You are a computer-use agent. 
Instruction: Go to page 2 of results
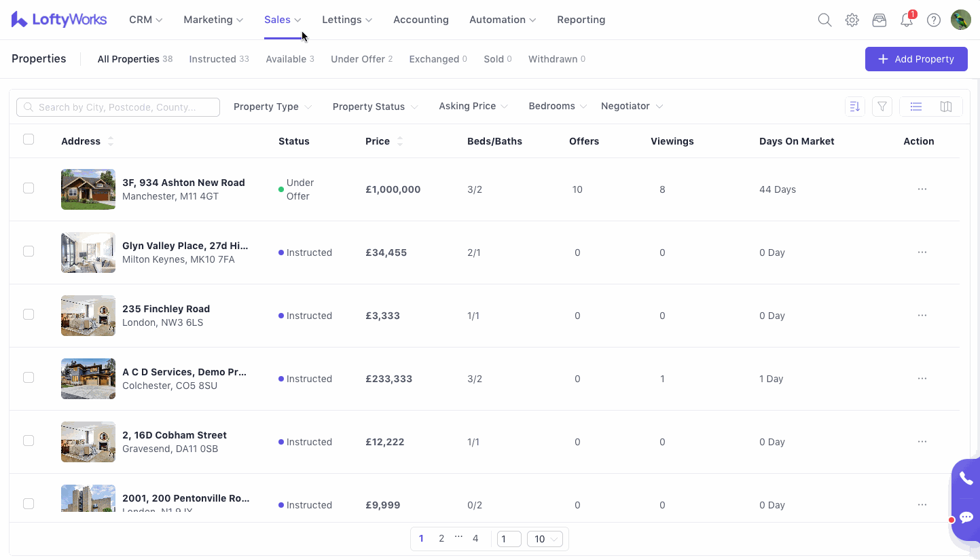click(441, 538)
